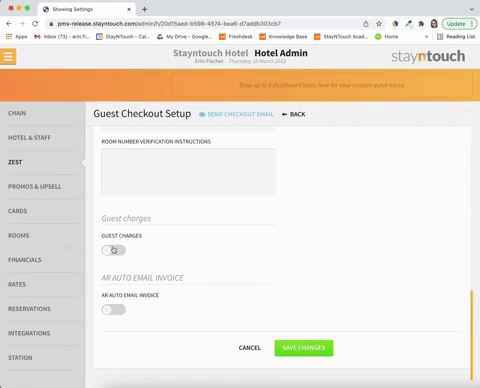Bookmark this page with the star icon
The width and height of the screenshot is (480, 388).
coord(379,24)
